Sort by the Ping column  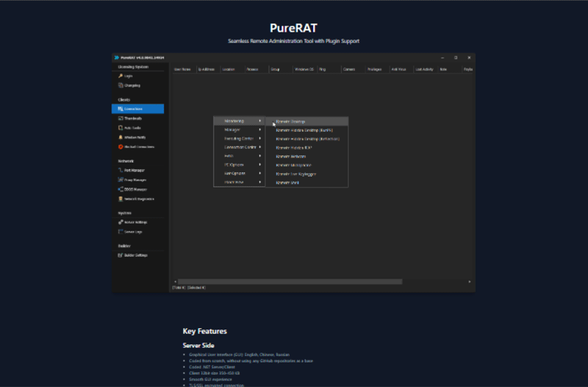[329, 69]
